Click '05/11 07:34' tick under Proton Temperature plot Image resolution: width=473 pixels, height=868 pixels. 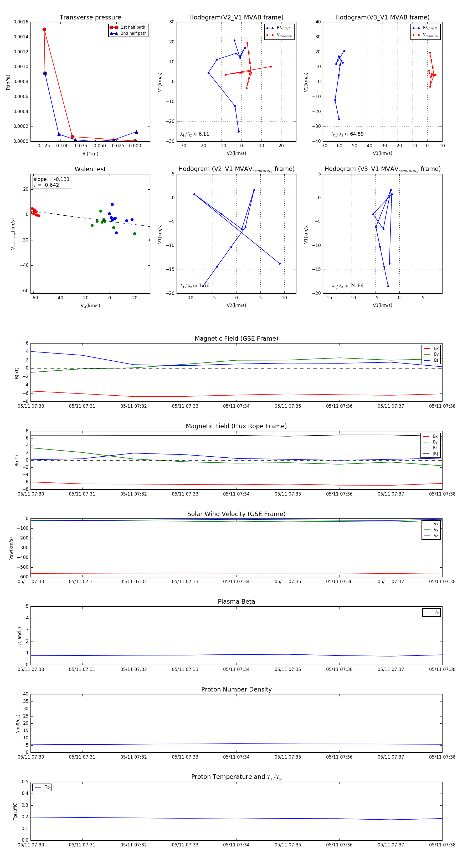click(236, 845)
